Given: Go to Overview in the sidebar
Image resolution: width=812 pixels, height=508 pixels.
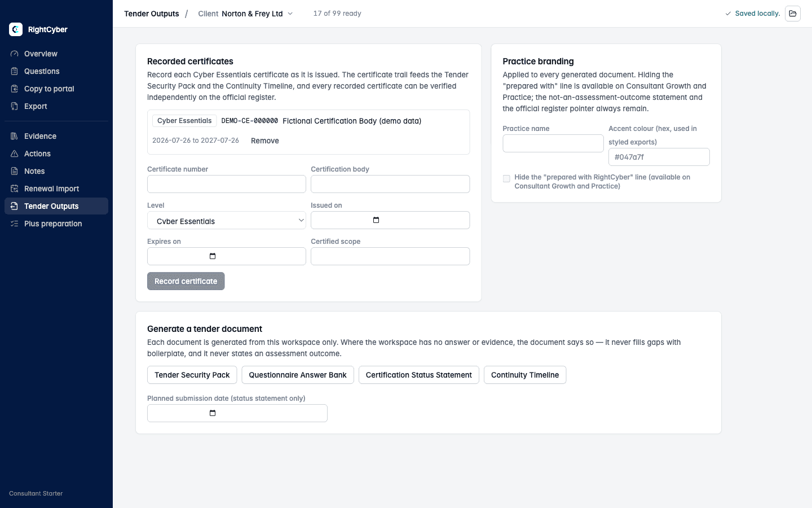Looking at the screenshot, I should point(56,54).
